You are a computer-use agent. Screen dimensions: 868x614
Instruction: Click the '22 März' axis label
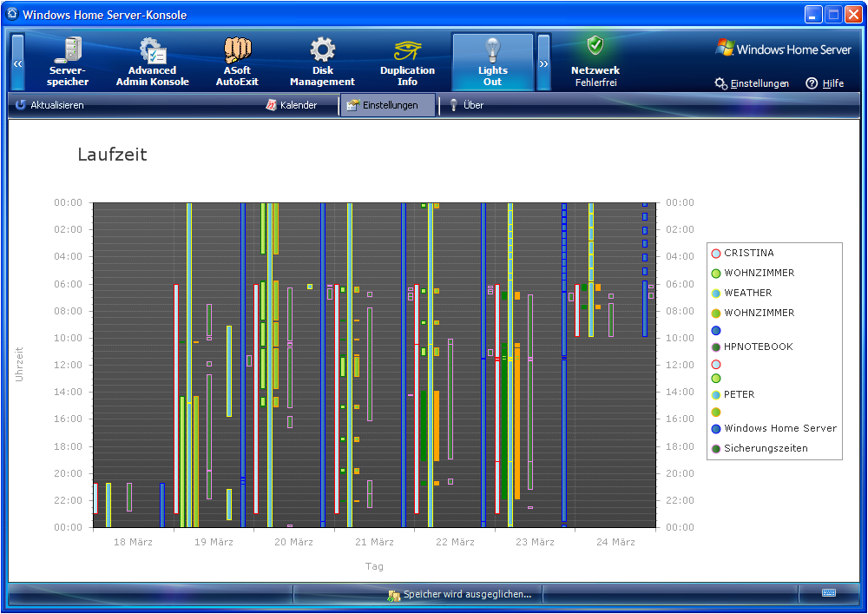[x=455, y=542]
